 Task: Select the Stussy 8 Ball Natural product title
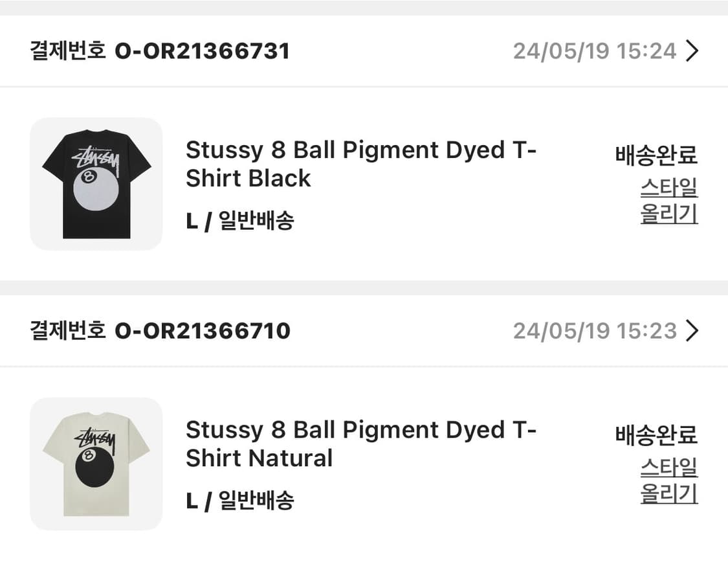[x=360, y=444]
